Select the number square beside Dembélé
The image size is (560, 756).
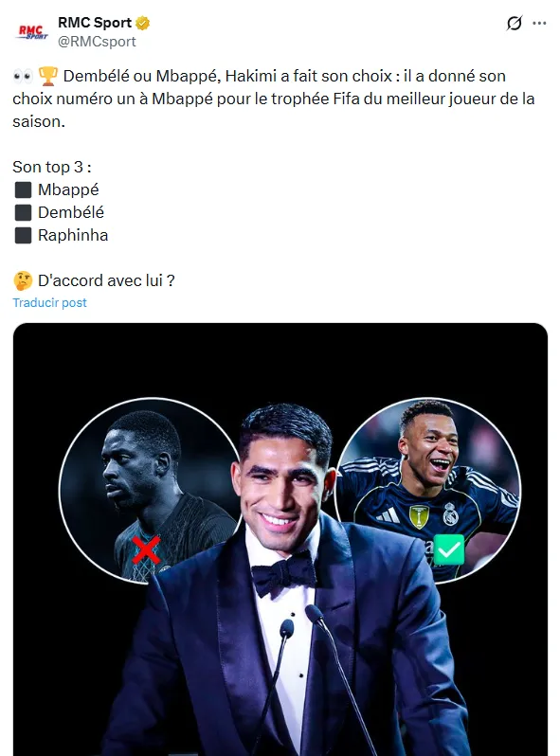point(23,212)
